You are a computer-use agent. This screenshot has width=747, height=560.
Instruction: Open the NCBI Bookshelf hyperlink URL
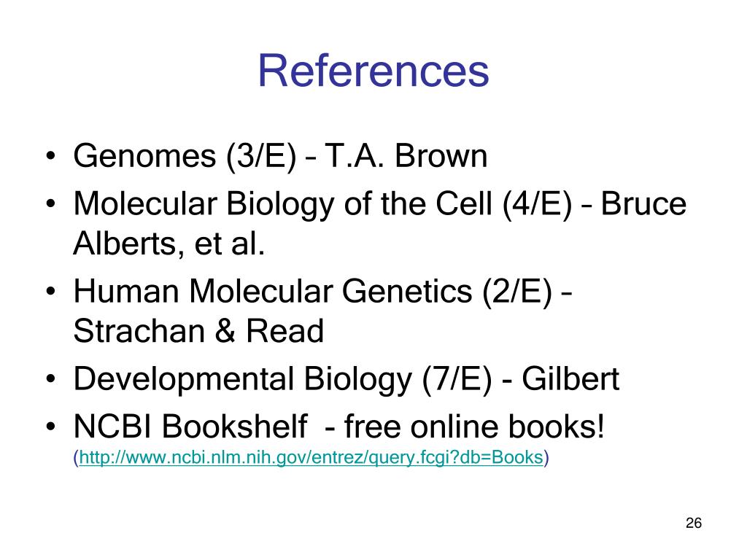click(x=311, y=458)
